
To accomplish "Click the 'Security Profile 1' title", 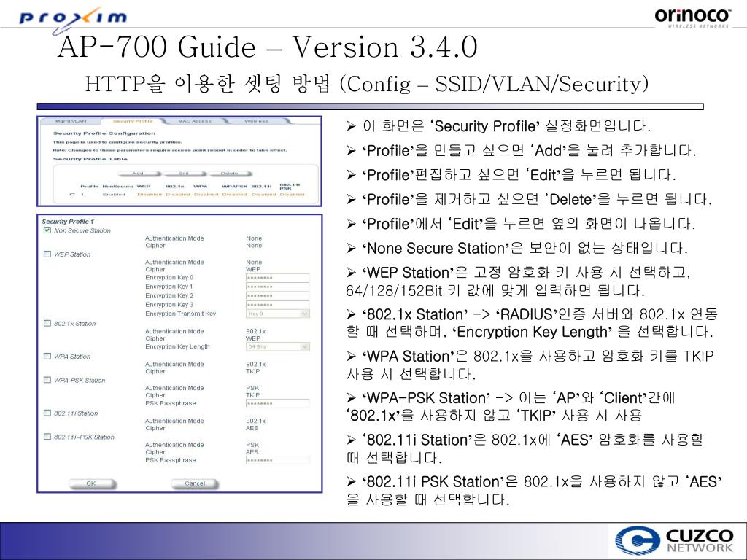I will pos(68,222).
